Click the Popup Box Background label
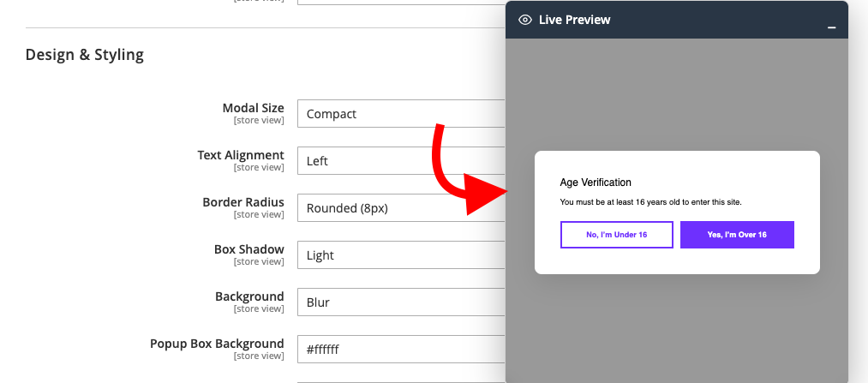This screenshot has height=383, width=868. coord(217,343)
